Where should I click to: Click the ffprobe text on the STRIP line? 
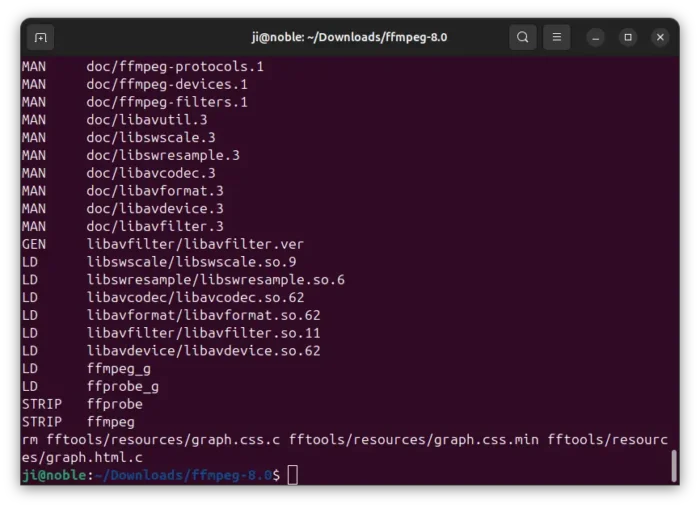click(115, 404)
